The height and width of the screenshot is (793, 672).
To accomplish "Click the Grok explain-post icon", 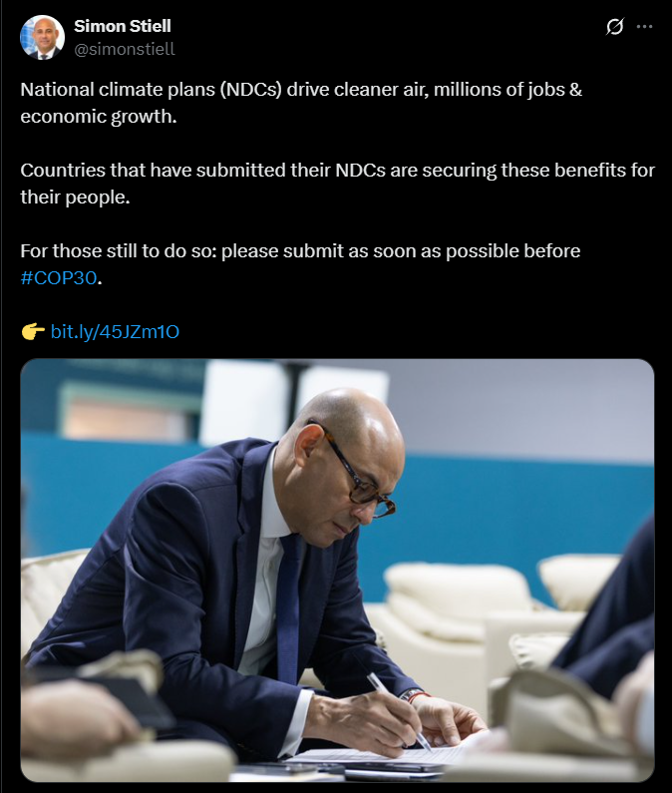I will click(x=614, y=26).
